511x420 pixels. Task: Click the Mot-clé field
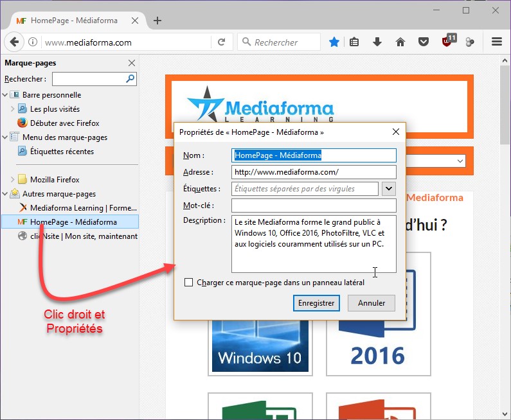pyautogui.click(x=314, y=206)
